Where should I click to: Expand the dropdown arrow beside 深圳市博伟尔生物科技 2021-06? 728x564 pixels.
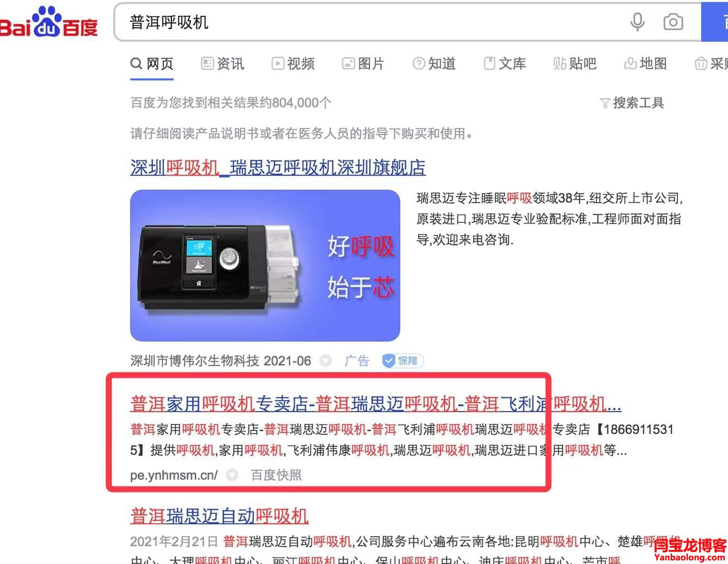(325, 361)
